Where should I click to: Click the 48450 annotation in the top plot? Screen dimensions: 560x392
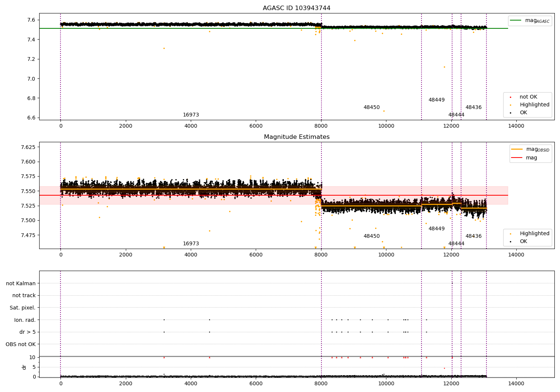coord(371,108)
